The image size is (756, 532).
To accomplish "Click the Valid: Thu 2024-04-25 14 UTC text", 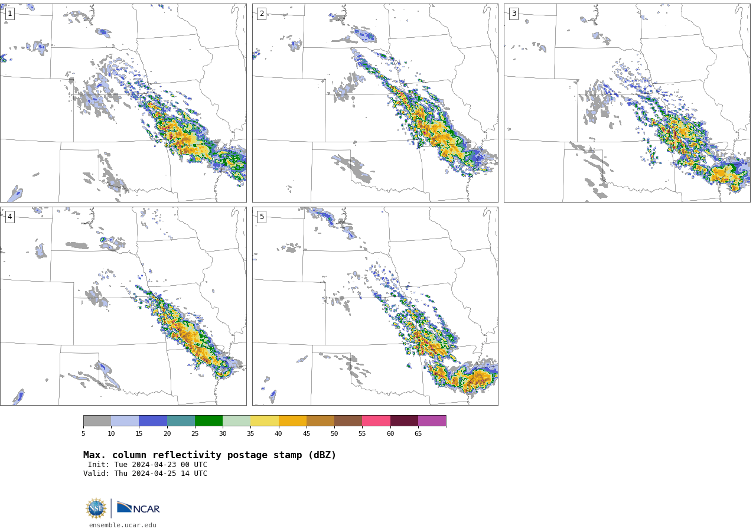I will tap(145, 474).
